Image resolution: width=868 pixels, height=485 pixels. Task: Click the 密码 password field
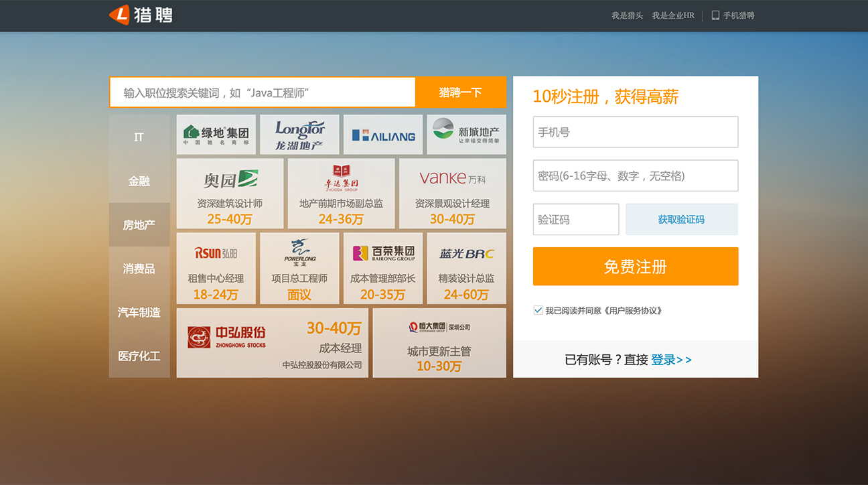(x=636, y=176)
